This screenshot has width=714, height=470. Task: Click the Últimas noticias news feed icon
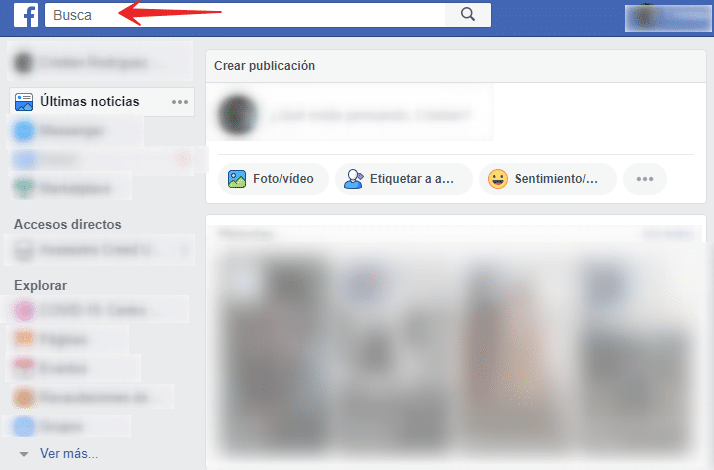click(24, 101)
